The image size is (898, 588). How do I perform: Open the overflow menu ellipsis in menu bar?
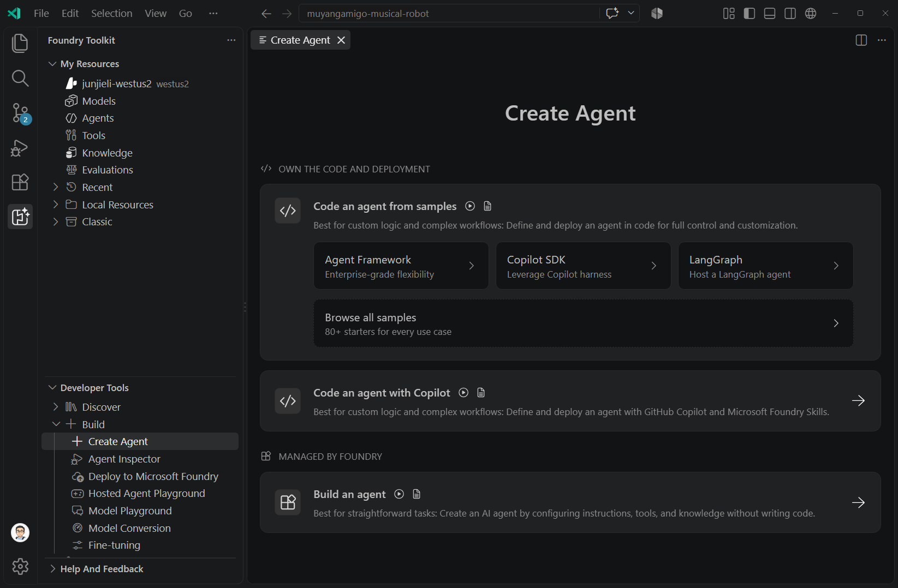[x=213, y=14]
